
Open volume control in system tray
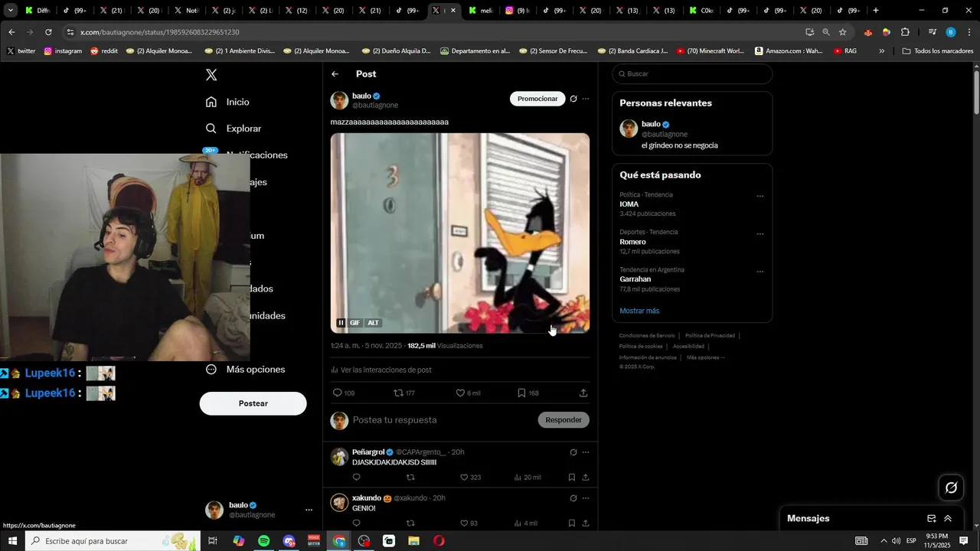(x=896, y=541)
